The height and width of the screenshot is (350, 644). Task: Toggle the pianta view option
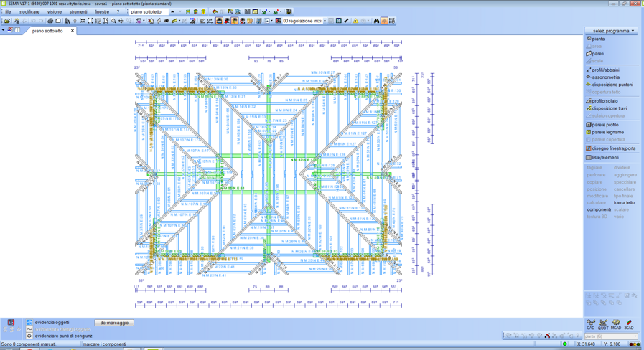597,39
